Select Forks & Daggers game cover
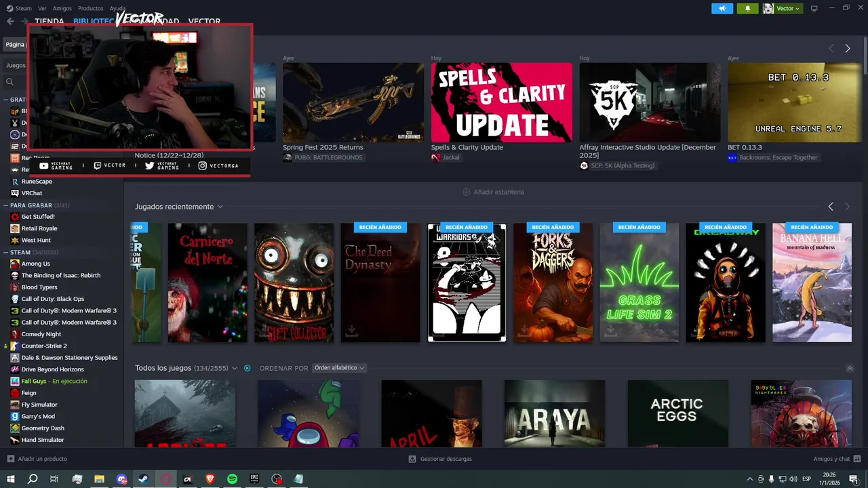This screenshot has width=868, height=488. pyautogui.click(x=553, y=283)
